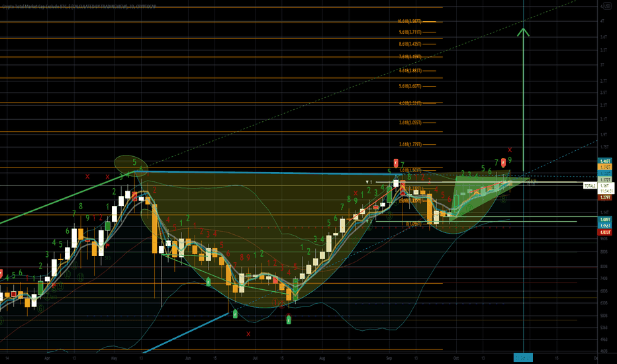
Task: Click the red X marker below the July low
Action: (x=248, y=334)
